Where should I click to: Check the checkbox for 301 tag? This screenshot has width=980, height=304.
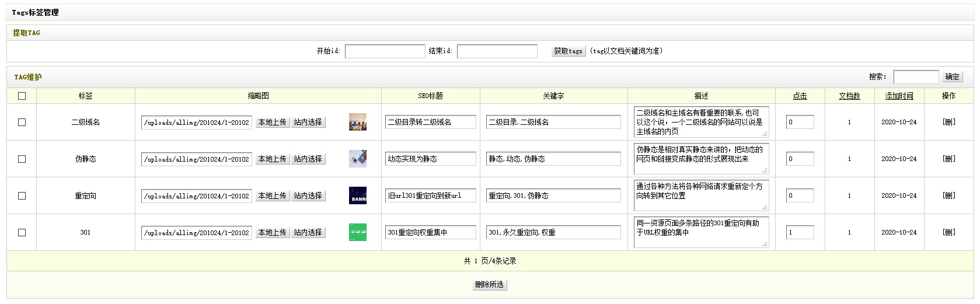22,233
